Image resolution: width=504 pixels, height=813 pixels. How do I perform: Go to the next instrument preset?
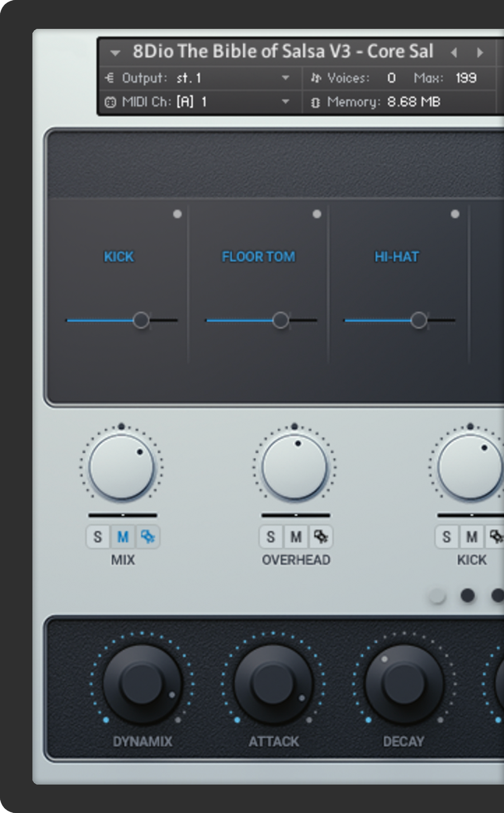coord(480,52)
